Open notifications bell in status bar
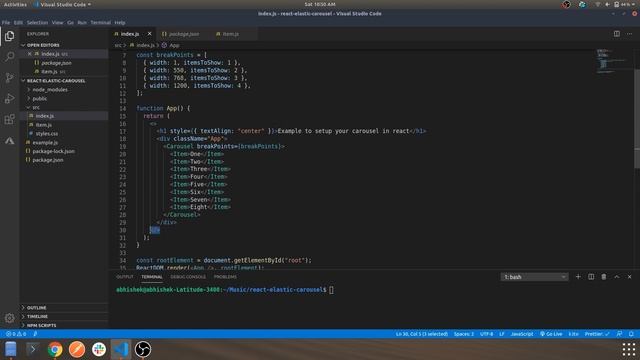 tap(631, 334)
